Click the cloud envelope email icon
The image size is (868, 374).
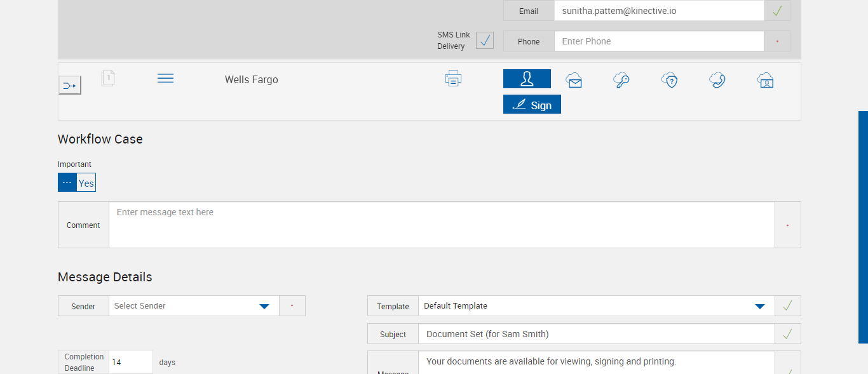tap(574, 80)
